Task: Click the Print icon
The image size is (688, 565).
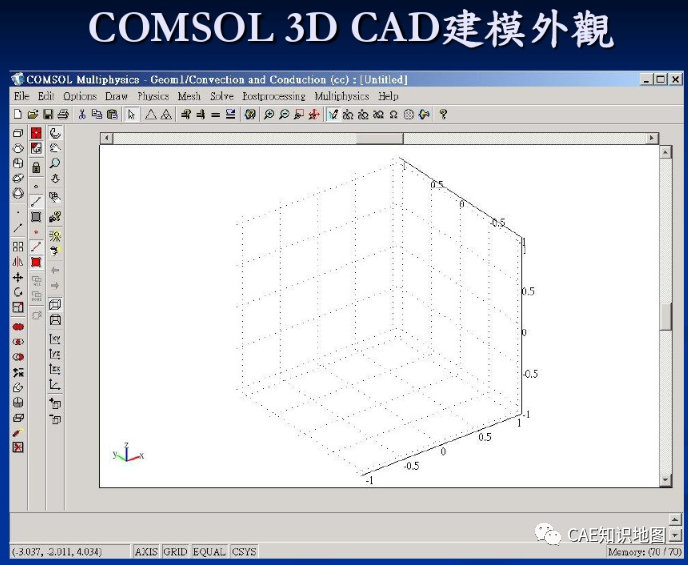Action: [x=63, y=114]
